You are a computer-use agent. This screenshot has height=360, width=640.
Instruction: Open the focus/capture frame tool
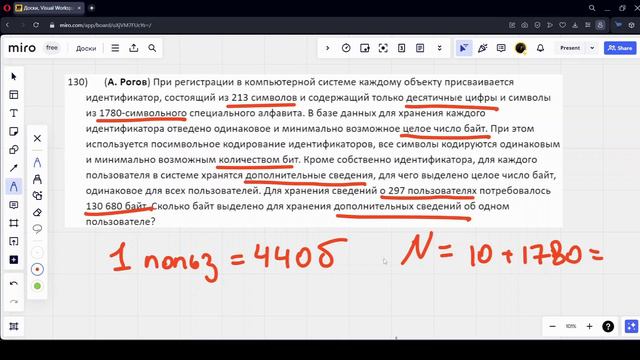point(383,48)
